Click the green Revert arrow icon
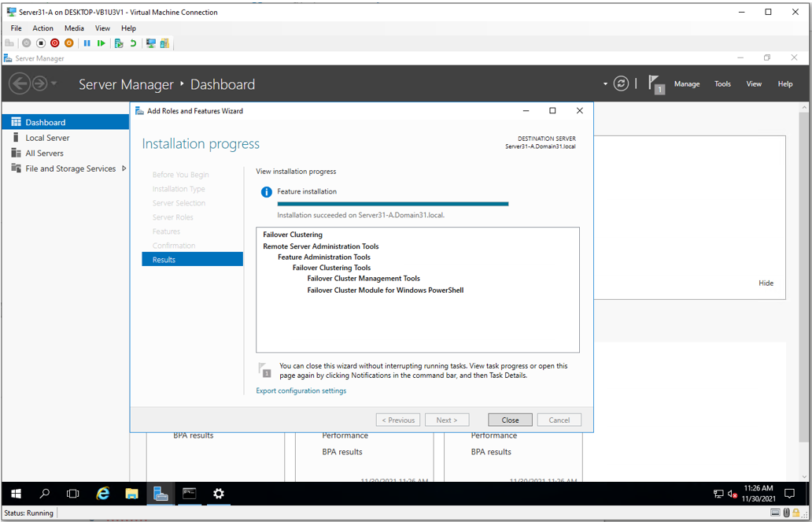Screen dimensions: 812x522 click(133, 43)
